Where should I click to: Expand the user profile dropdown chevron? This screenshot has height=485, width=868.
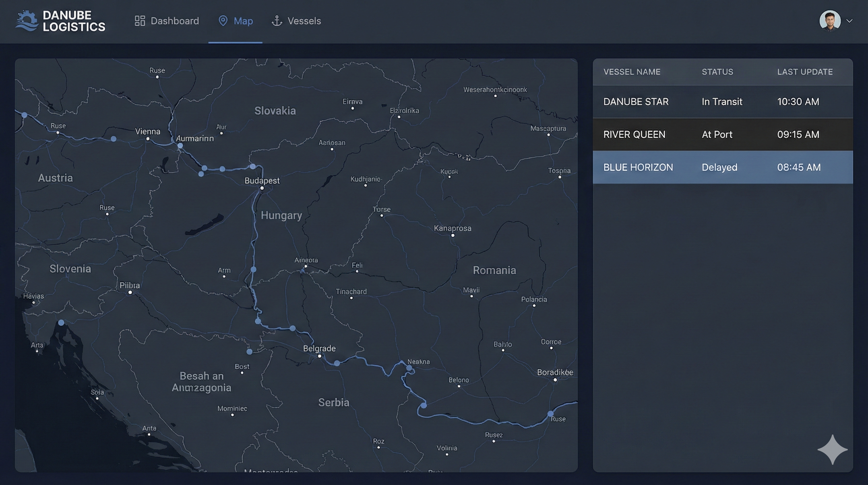coord(849,21)
